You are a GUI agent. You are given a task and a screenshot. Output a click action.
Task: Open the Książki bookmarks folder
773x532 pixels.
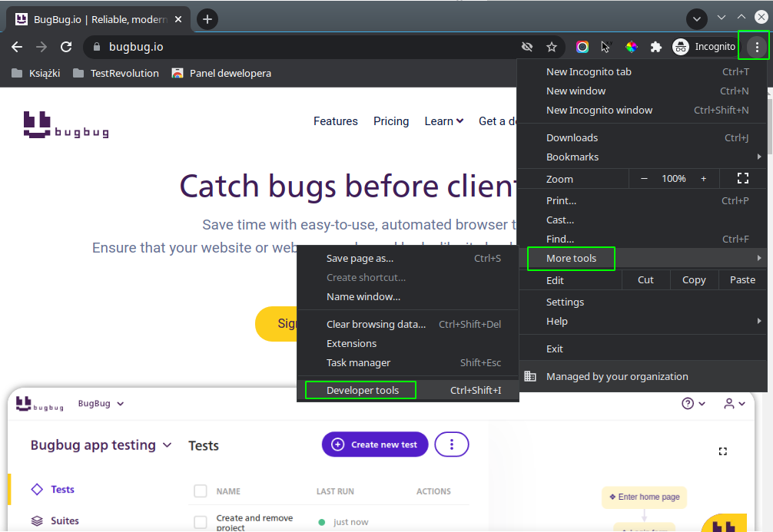coord(35,74)
